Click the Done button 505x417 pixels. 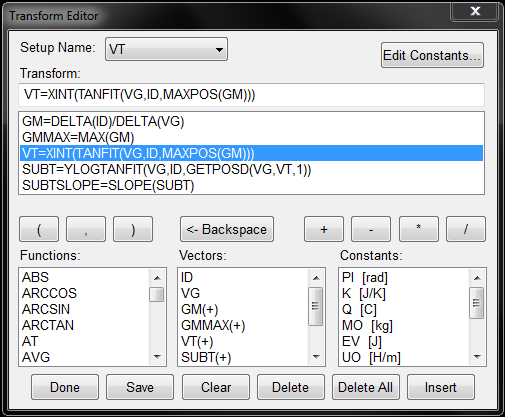click(x=65, y=387)
